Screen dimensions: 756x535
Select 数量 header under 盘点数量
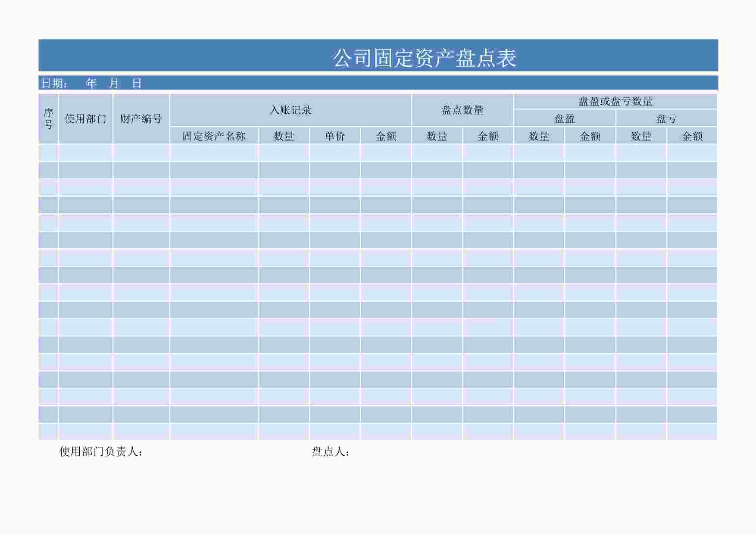coord(437,136)
